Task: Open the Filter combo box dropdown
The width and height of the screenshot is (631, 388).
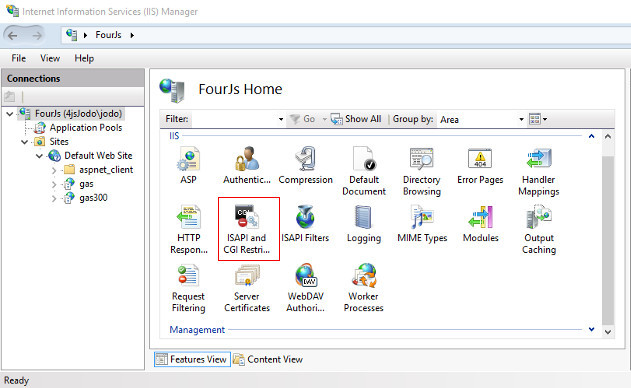Action: coord(281,119)
